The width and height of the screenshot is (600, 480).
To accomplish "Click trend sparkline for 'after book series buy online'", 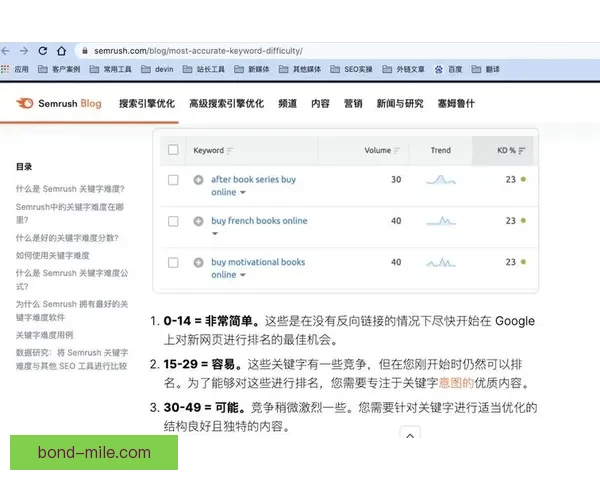I will coord(441,180).
